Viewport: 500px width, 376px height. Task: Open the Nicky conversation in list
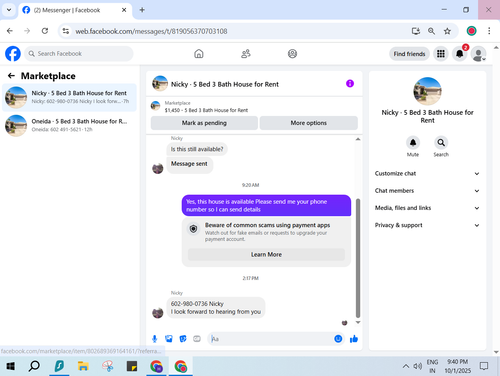[69, 97]
